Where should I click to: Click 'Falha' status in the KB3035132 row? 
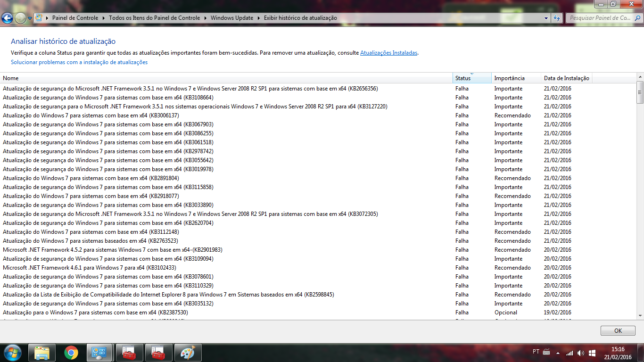[462, 304]
